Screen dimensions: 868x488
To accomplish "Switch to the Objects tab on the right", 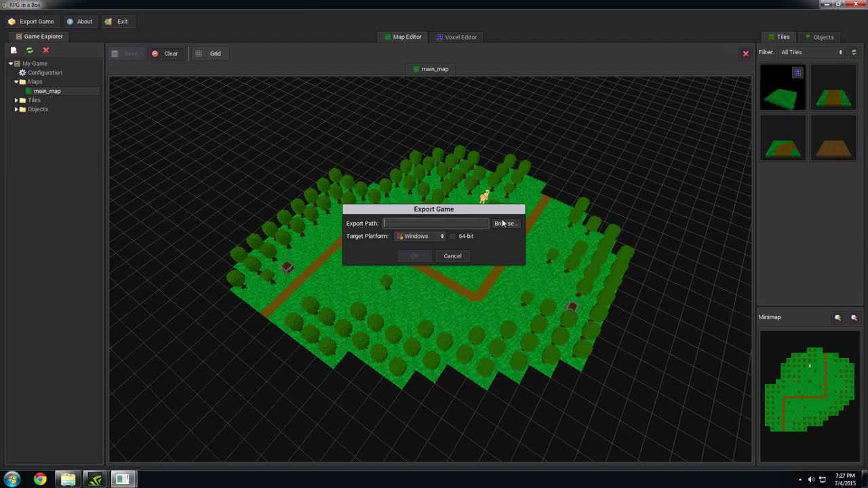I will coord(820,37).
